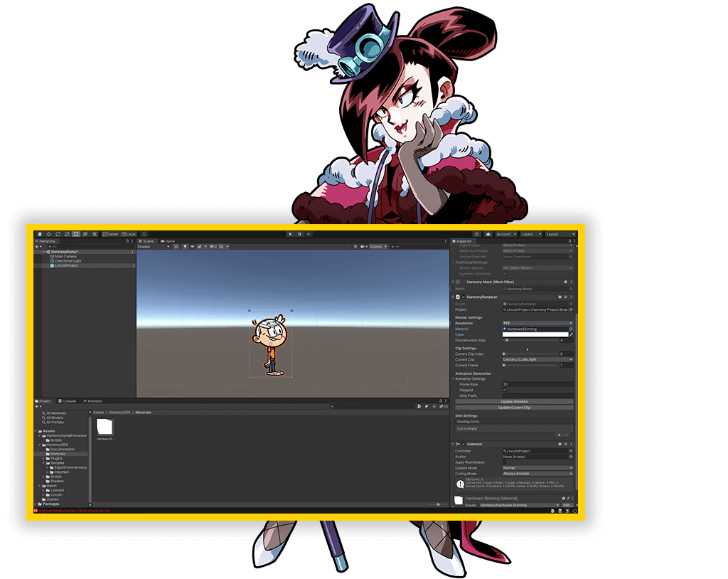
Task: Select the Hierarchy tab
Action: [x=45, y=241]
